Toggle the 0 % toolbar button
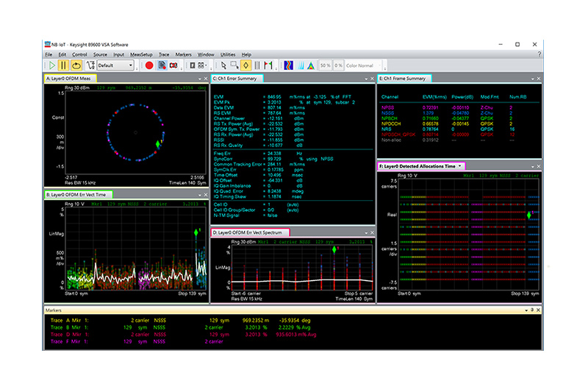This screenshot has height=392, width=588. click(339, 65)
